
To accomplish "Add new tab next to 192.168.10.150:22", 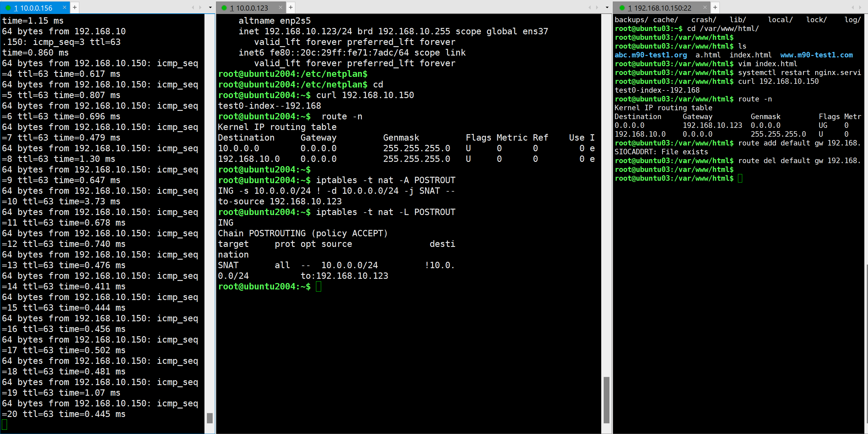I will [x=715, y=7].
